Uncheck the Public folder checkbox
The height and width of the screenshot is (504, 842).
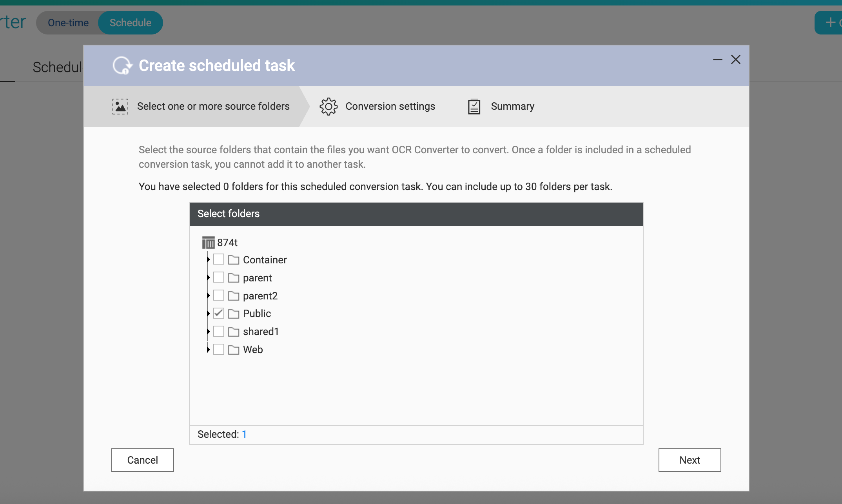click(219, 313)
